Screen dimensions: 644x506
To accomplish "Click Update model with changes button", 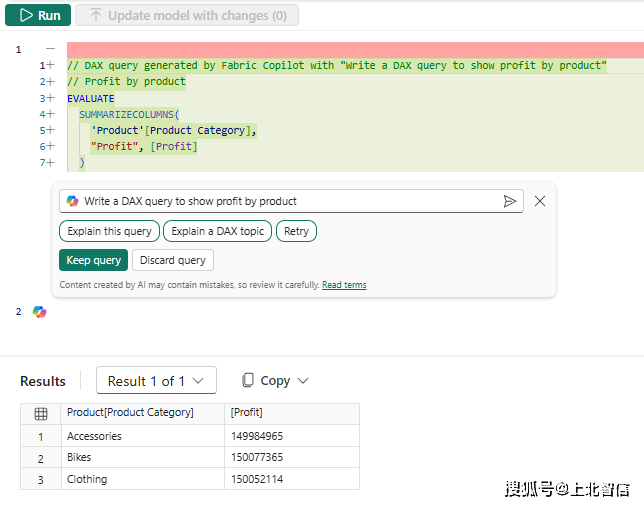I will tap(187, 15).
